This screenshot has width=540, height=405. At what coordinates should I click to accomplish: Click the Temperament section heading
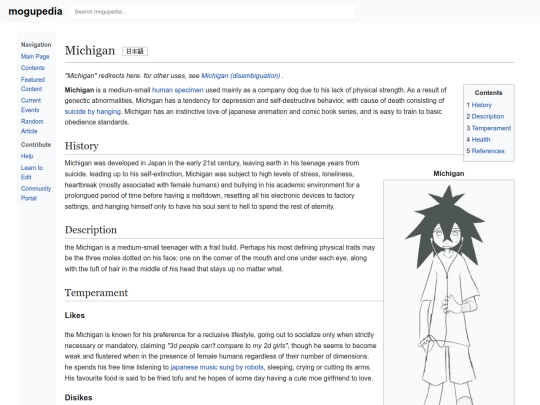(x=96, y=293)
